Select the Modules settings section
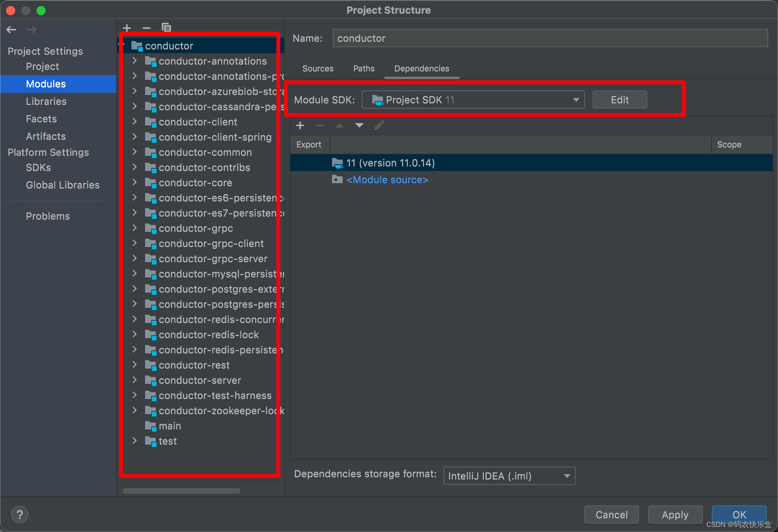 58,84
